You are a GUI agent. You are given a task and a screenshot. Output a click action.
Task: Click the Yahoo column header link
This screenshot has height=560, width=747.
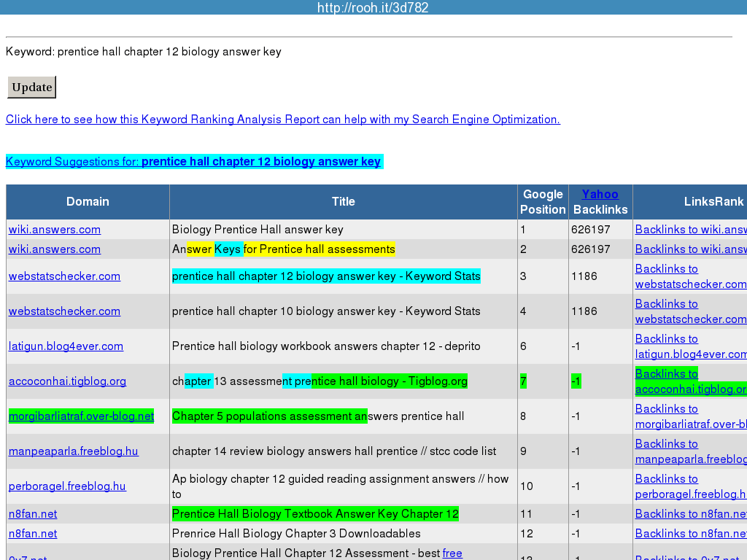600,194
